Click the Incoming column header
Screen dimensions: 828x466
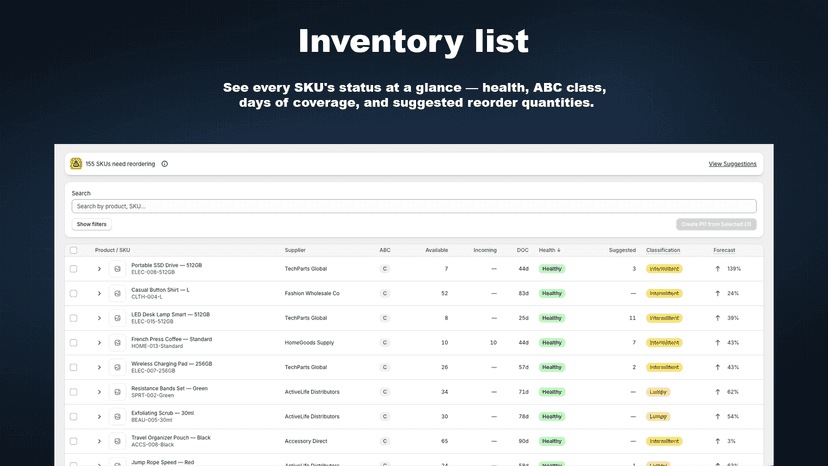click(485, 250)
